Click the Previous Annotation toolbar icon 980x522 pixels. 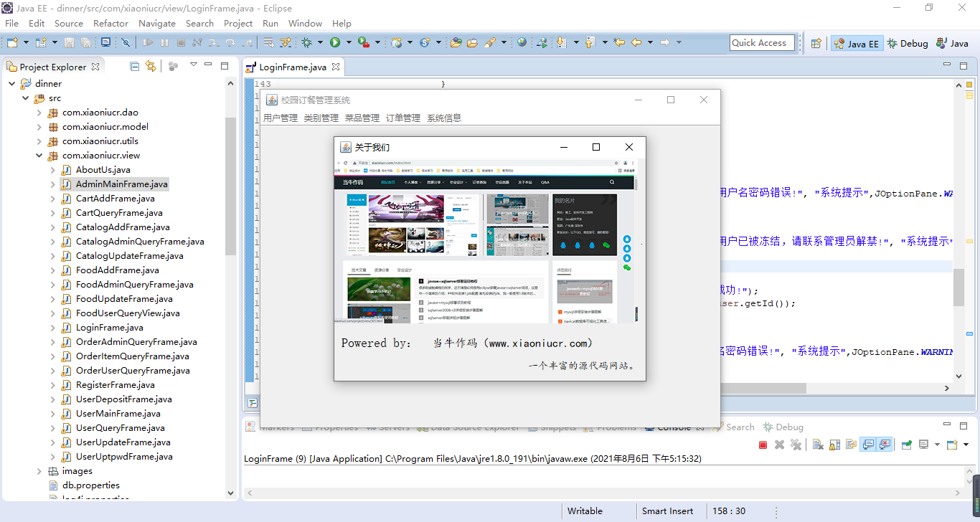(x=590, y=43)
